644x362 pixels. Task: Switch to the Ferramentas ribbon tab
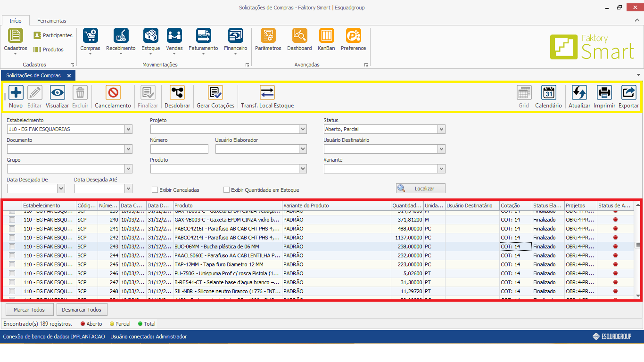pyautogui.click(x=52, y=21)
